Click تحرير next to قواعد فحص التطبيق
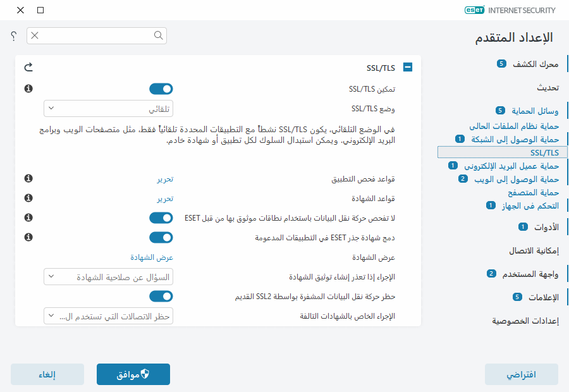This screenshot has height=392, width=569. [166, 178]
